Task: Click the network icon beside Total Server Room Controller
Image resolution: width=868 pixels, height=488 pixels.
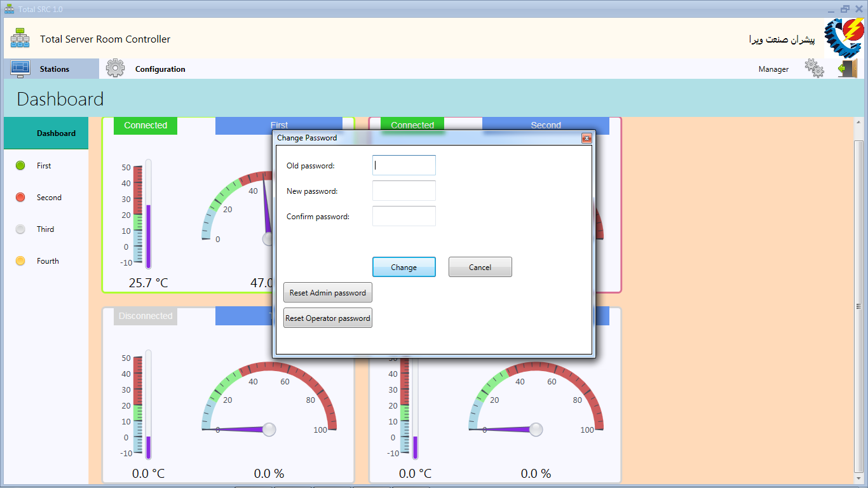Action: 20,38
